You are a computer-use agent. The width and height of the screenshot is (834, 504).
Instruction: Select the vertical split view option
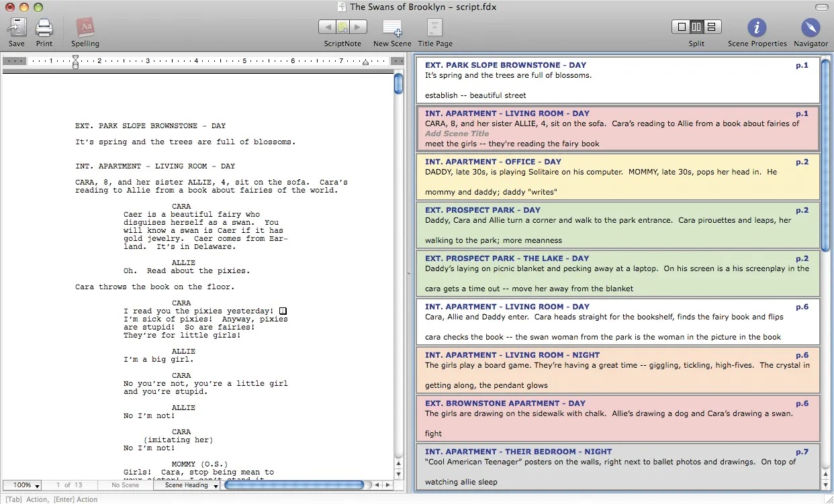point(696,27)
